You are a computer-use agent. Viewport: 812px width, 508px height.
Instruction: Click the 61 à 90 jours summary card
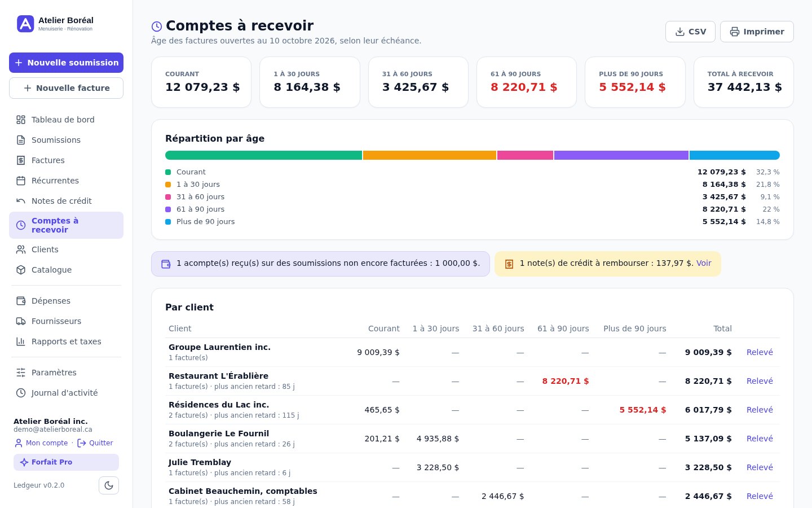(x=527, y=82)
